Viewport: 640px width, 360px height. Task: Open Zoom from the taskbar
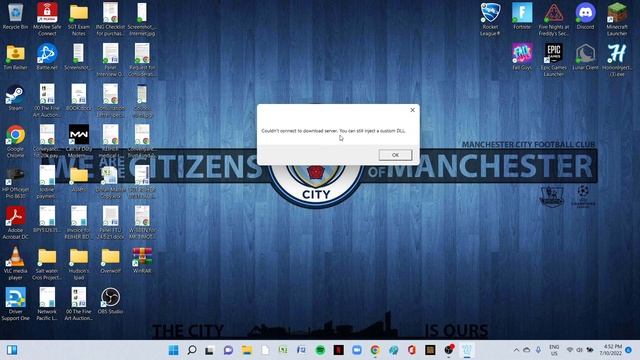point(357,350)
